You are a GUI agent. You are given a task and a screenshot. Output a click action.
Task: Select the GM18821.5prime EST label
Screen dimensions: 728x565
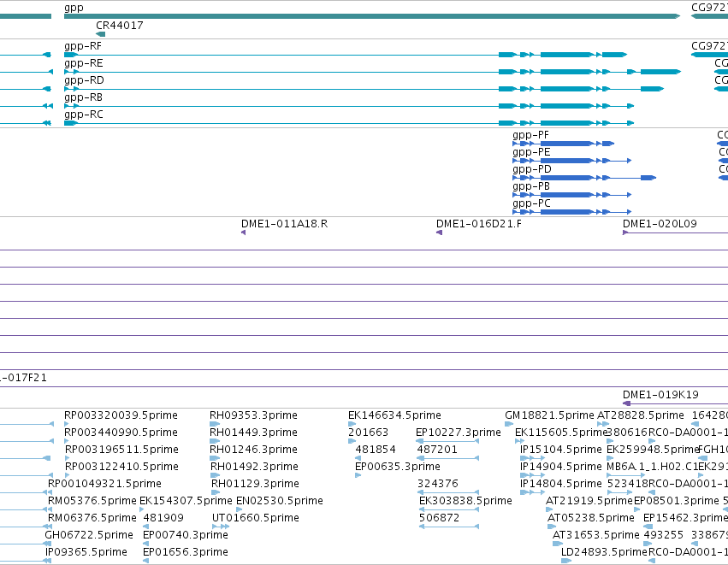point(549,415)
